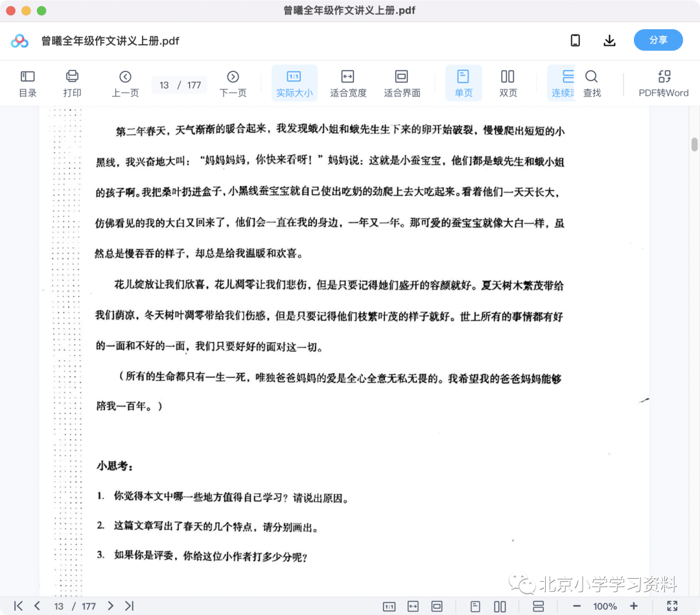Viewport: 700px width, 615px height.
Task: Click the 100% zoom level value
Action: [x=605, y=607]
